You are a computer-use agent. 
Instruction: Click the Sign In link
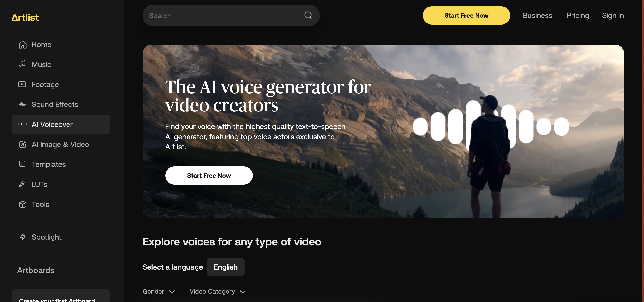click(613, 15)
